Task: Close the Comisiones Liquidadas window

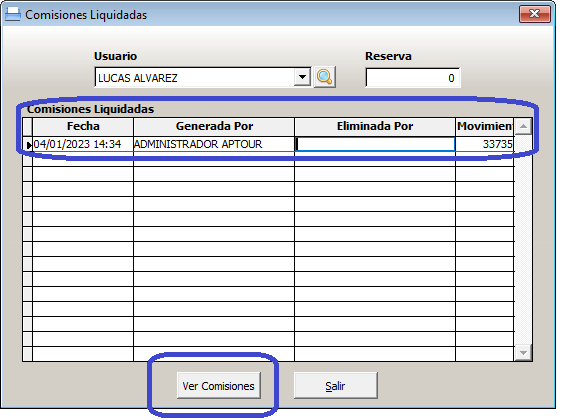Action: (x=535, y=14)
